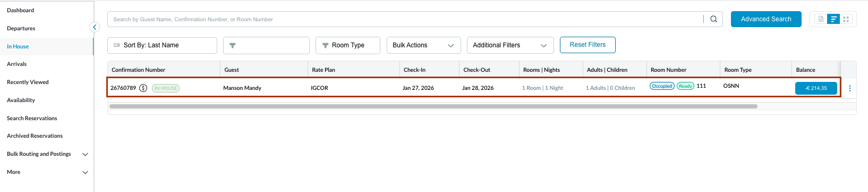Viewport: 868px width, 192px height.
Task: Expand the Bulk Actions dropdown
Action: click(424, 45)
